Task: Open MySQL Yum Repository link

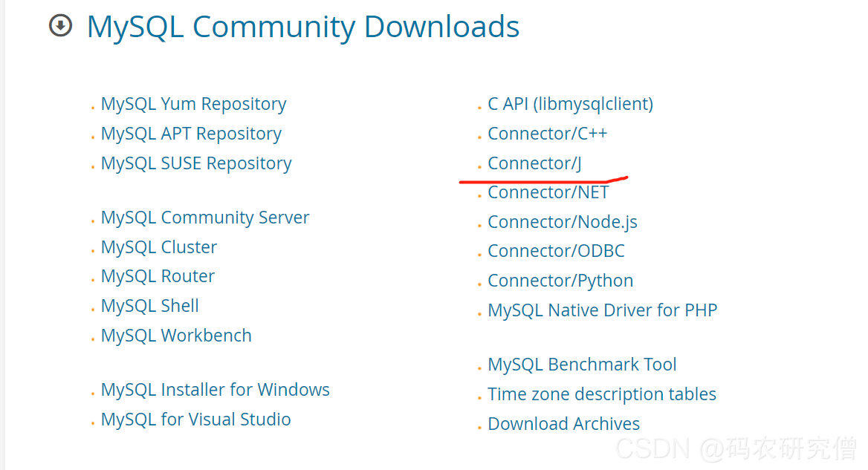Action: point(193,104)
